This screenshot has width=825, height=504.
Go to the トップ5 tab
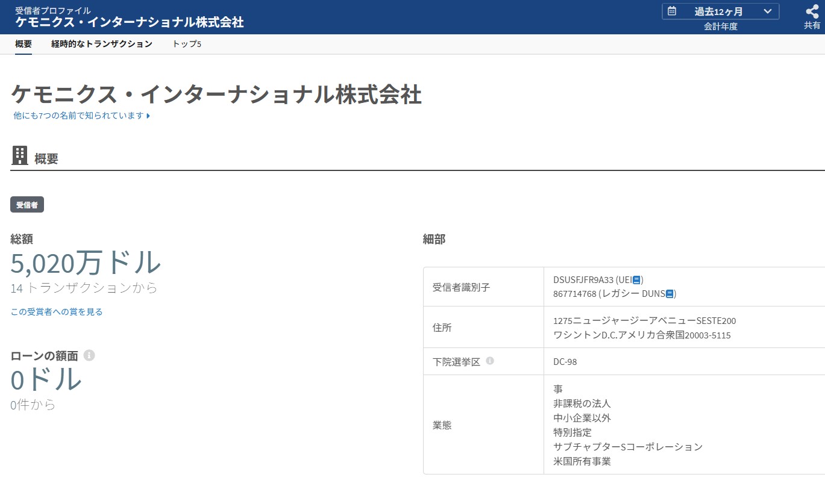click(187, 44)
